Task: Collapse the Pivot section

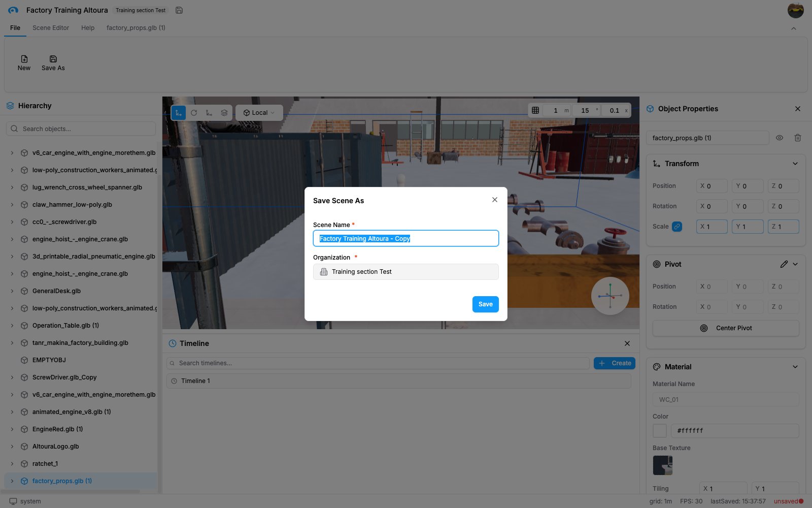Action: (795, 264)
